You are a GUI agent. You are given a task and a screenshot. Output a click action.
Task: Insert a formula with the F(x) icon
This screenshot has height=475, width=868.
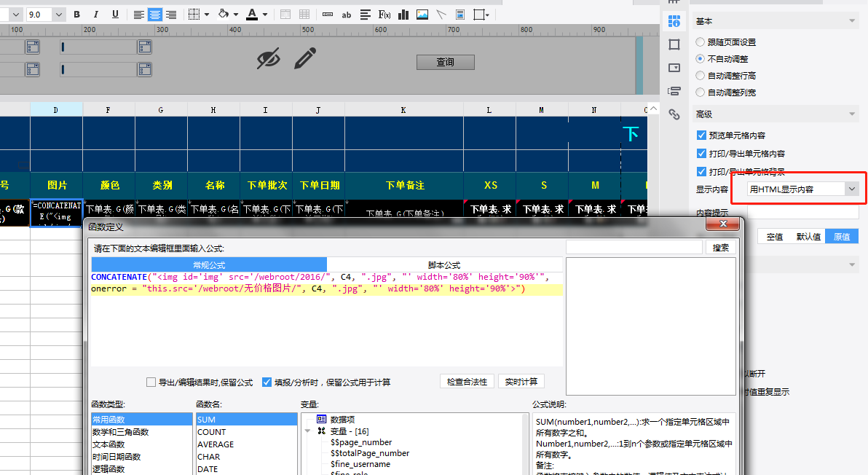(x=384, y=15)
